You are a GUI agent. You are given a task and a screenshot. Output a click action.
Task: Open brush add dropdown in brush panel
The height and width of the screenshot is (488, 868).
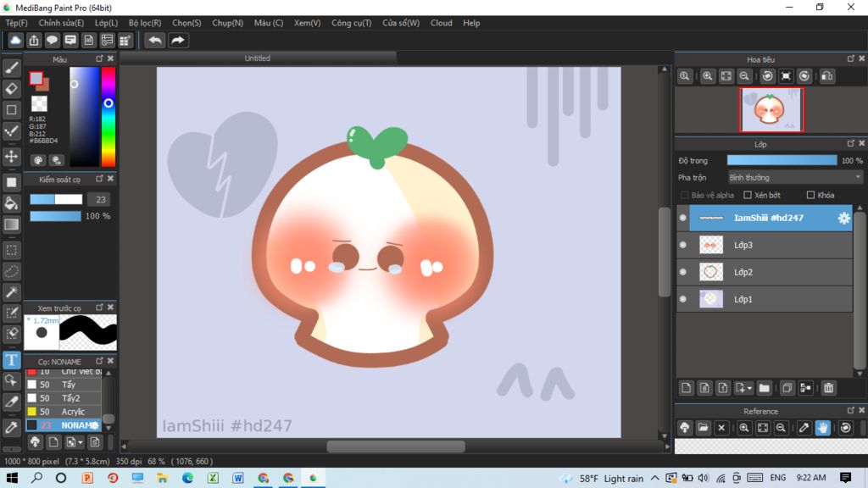80,442
